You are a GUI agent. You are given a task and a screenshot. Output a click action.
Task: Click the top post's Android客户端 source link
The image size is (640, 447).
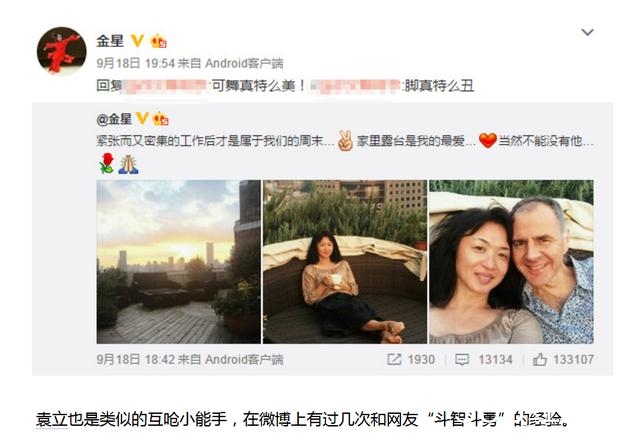[244, 63]
